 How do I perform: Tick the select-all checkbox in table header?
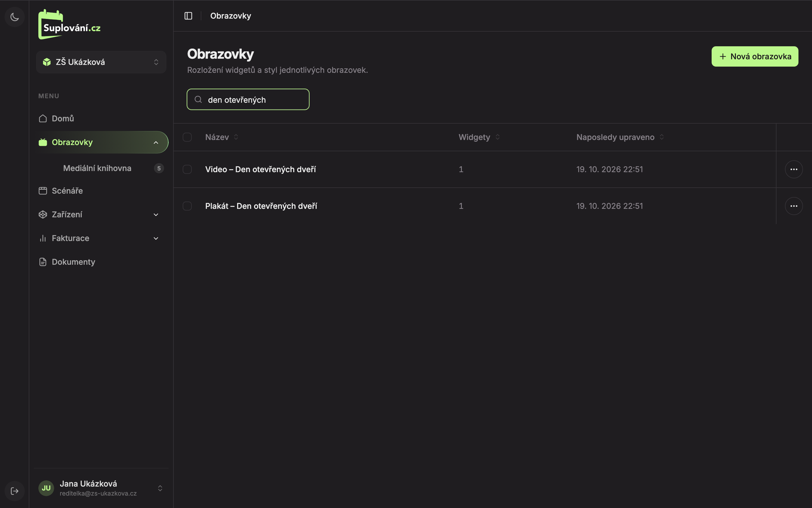point(187,137)
